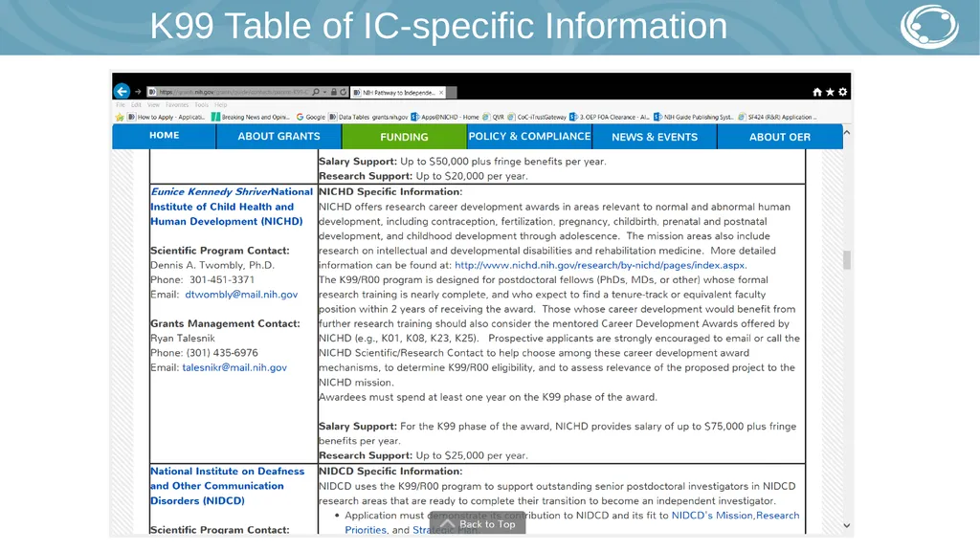Open SF424 (R&R) Application bookmark

click(777, 117)
